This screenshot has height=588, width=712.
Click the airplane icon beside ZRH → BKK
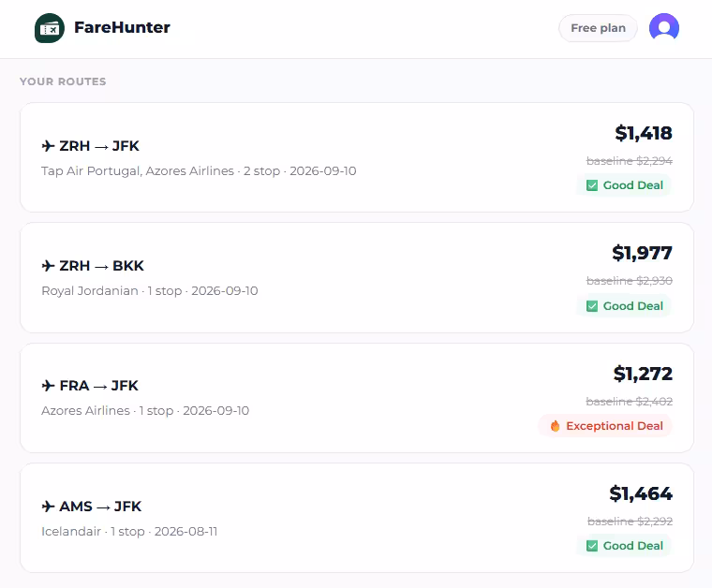tap(48, 265)
